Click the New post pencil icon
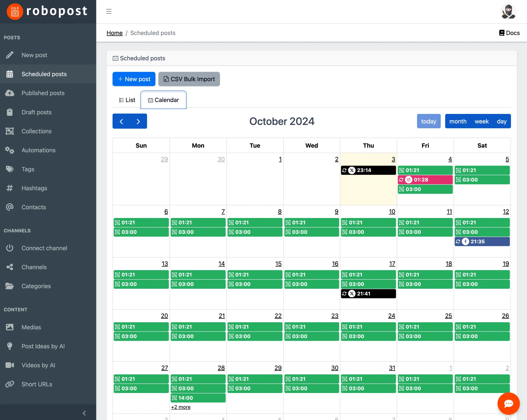 (x=9, y=55)
